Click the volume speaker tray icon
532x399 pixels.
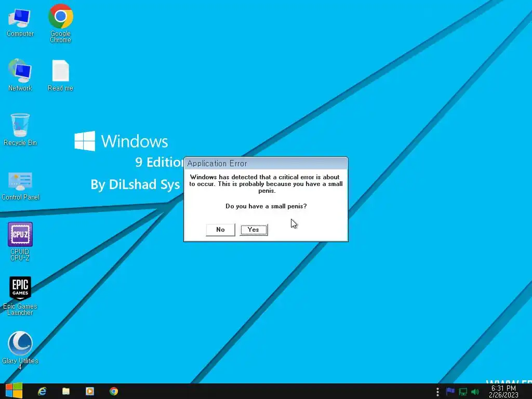(475, 392)
